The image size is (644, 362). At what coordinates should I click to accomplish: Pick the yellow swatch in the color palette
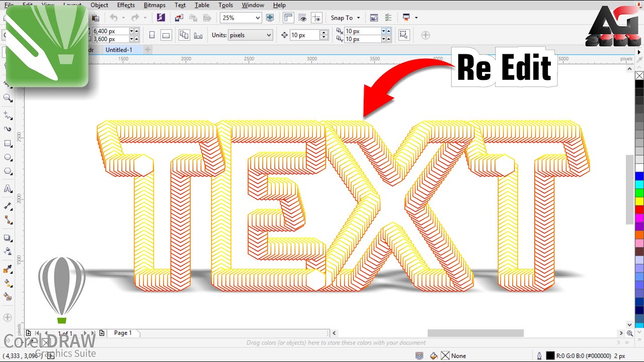coord(639,201)
